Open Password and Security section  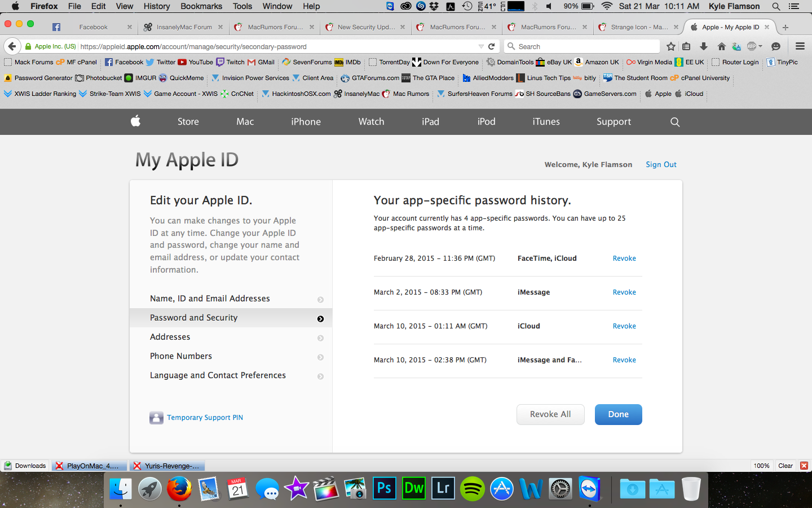coord(231,318)
